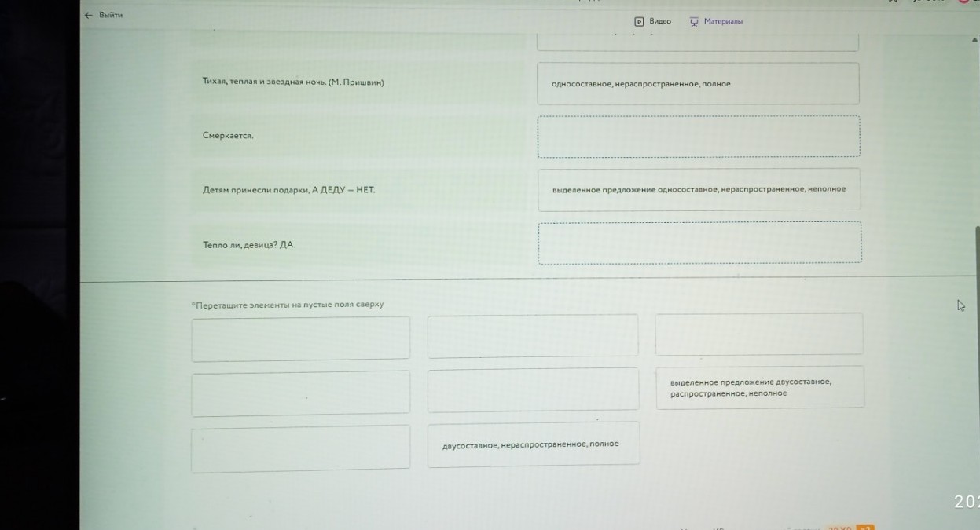The height and width of the screenshot is (530, 980).
Task: Click the empty answer field beside 'Тепло ли, девица? ДА.'
Action: tap(699, 243)
